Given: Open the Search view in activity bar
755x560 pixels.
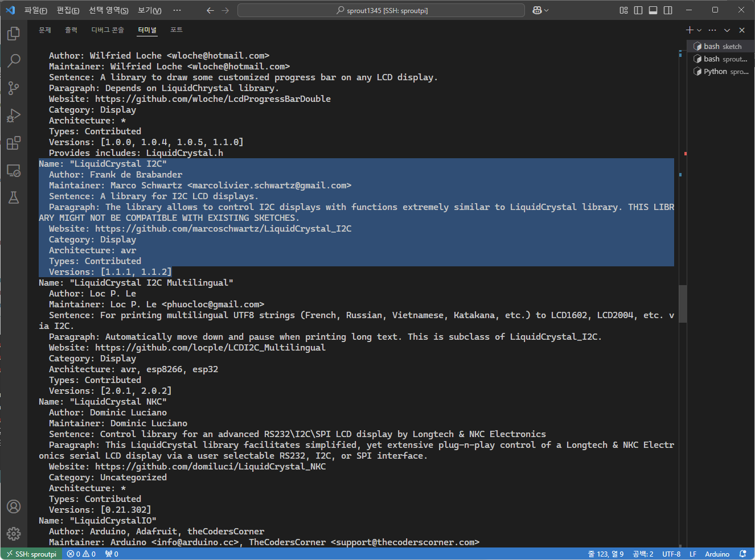Looking at the screenshot, I should (14, 60).
